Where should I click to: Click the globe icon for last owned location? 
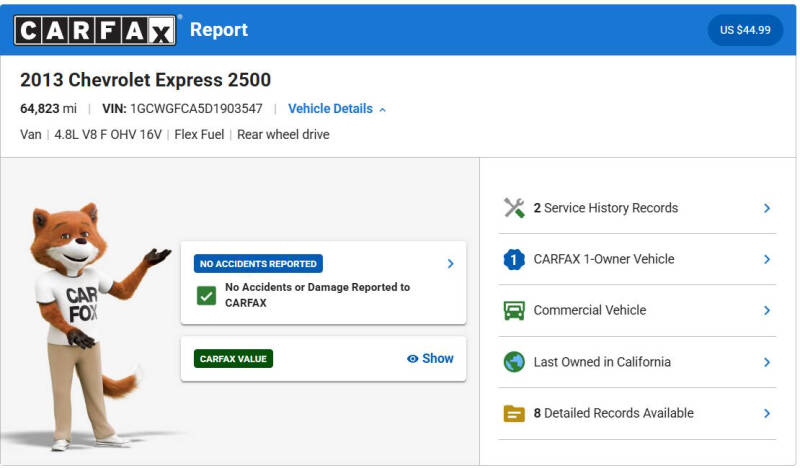[x=514, y=362]
